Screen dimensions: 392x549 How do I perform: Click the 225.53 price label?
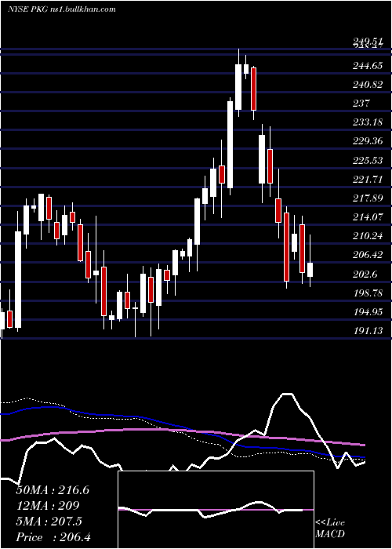[368, 161]
